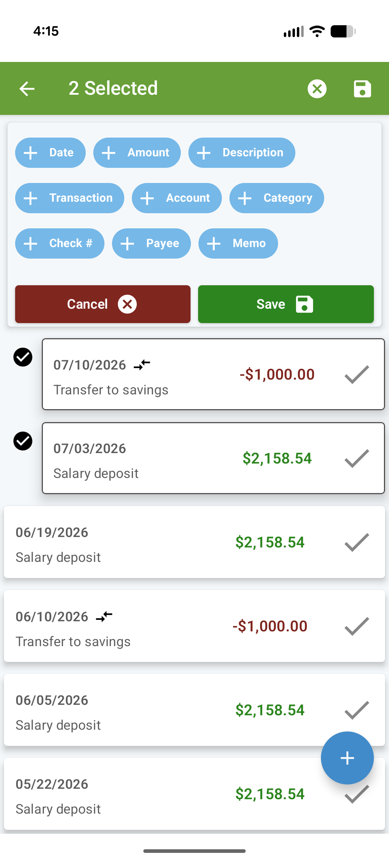Tap the header floppy-disk save icon
This screenshot has height=868, width=389.
pyautogui.click(x=362, y=89)
